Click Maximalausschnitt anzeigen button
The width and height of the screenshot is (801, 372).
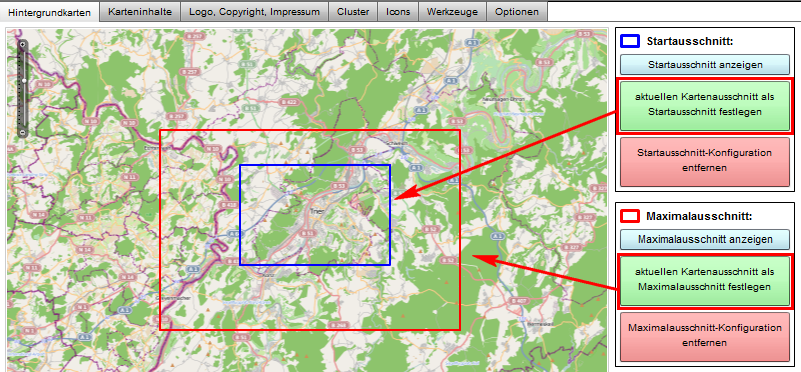click(705, 239)
